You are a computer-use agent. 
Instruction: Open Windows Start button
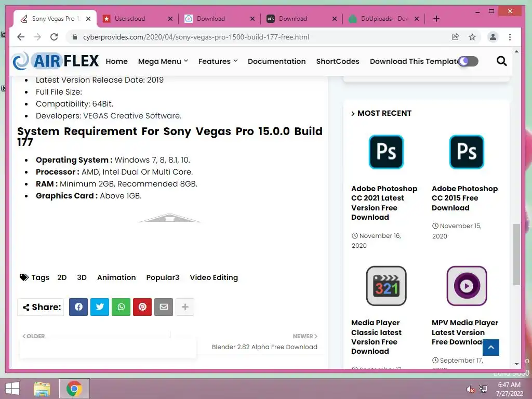tap(12, 389)
